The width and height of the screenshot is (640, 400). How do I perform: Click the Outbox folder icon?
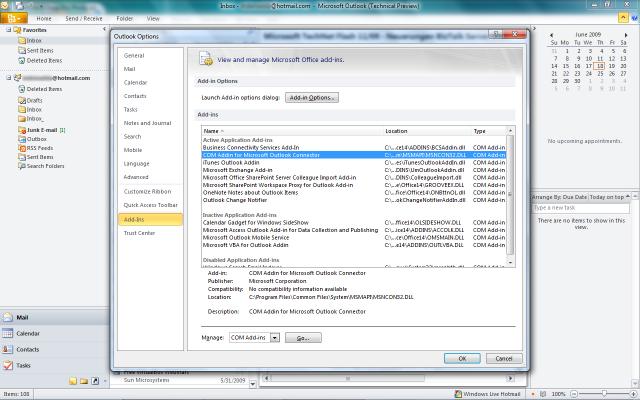tap(22, 139)
